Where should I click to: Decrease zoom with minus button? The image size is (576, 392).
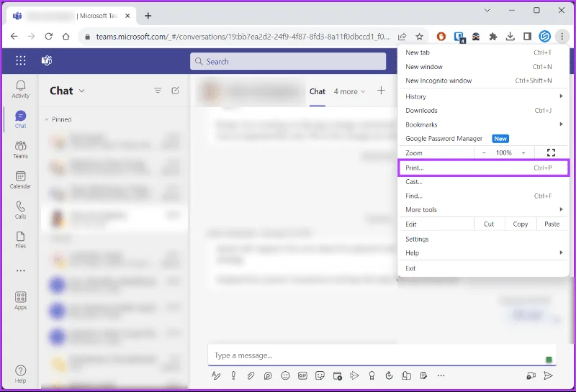pyautogui.click(x=484, y=152)
